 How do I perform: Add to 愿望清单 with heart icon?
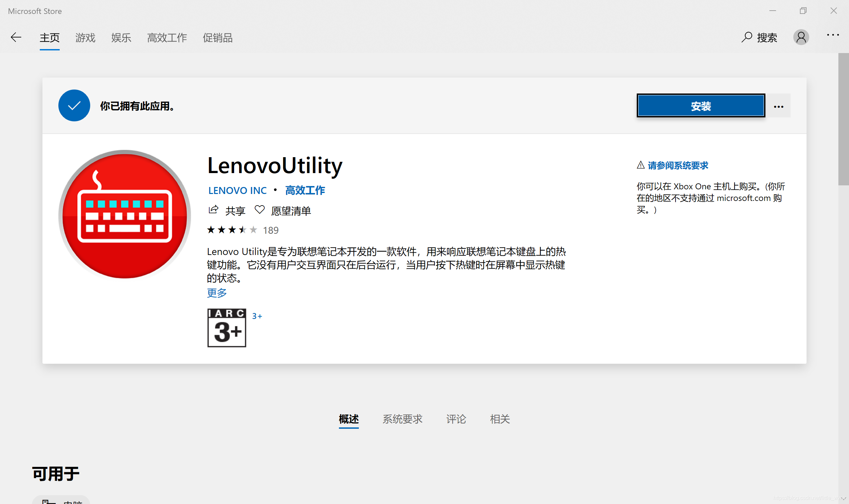[259, 210]
